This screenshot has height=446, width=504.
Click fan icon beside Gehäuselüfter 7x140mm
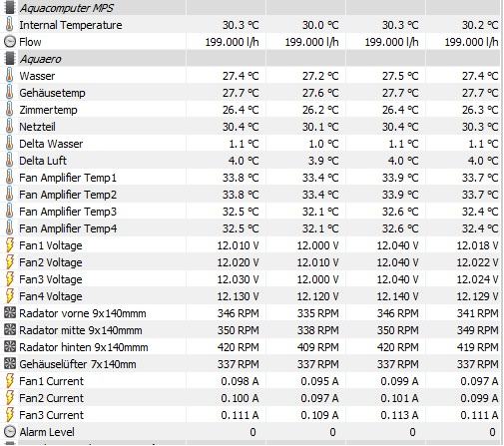point(10,364)
